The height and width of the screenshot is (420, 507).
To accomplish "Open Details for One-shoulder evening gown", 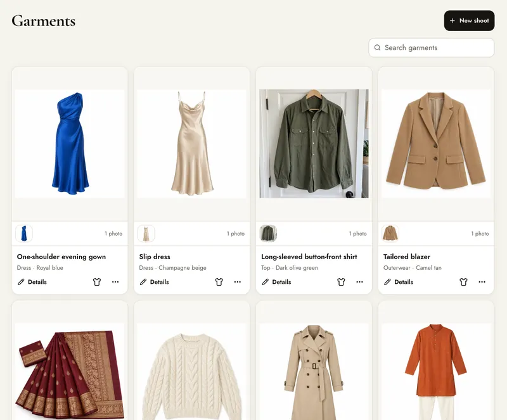I will 32,282.
